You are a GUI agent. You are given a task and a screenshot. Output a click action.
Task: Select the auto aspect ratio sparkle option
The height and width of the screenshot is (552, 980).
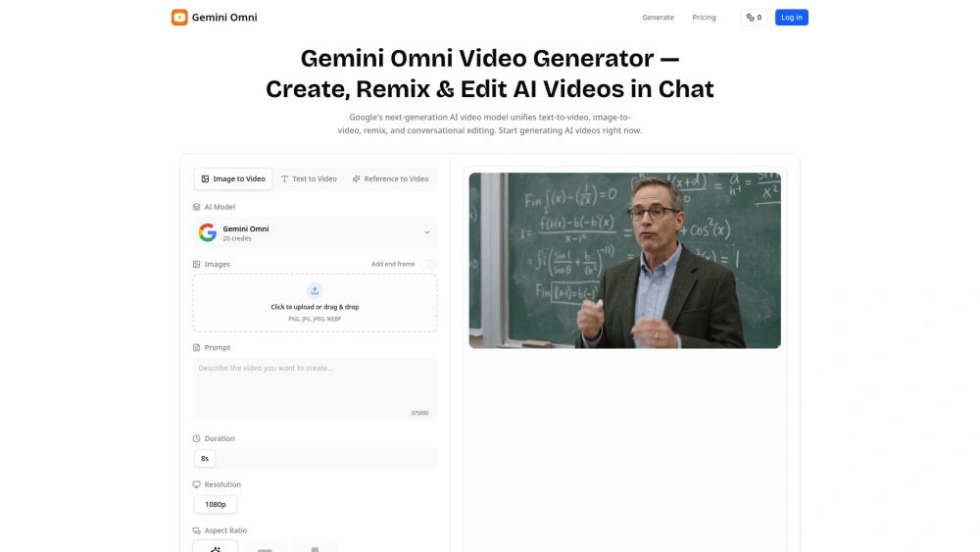215,546
